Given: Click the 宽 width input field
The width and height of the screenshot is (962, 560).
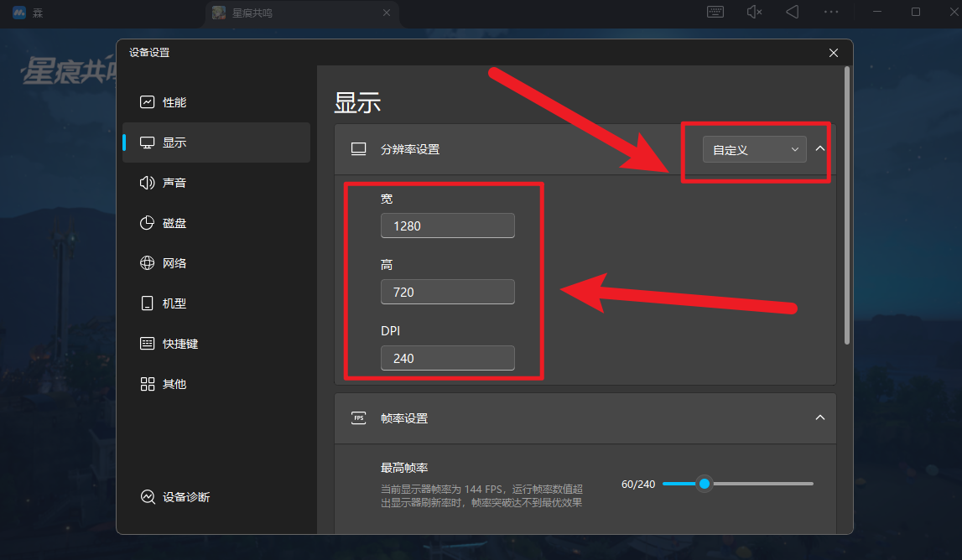Looking at the screenshot, I should point(447,226).
